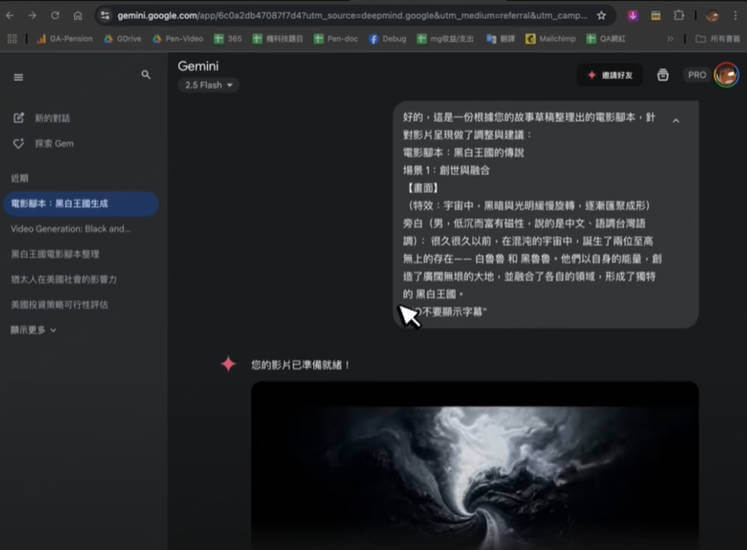The image size is (747, 550).
Task: Open the 美國投資策略可行性評估 chat
Action: click(60, 305)
